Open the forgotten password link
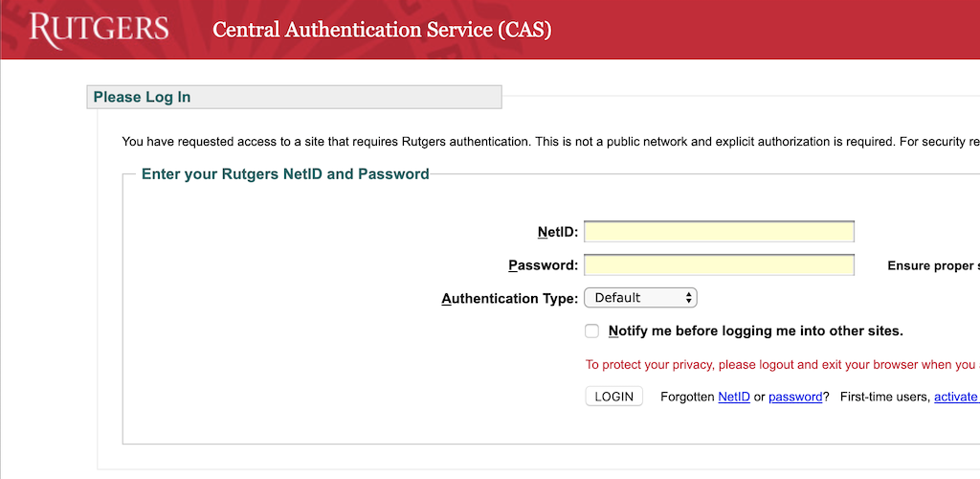The width and height of the screenshot is (980, 479). (x=795, y=397)
